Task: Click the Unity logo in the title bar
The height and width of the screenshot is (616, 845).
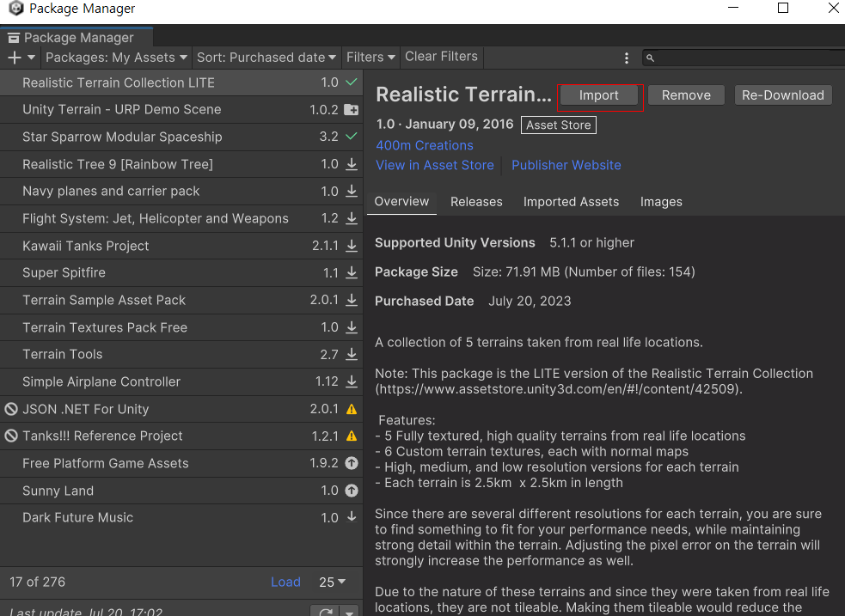Action: click(x=15, y=8)
